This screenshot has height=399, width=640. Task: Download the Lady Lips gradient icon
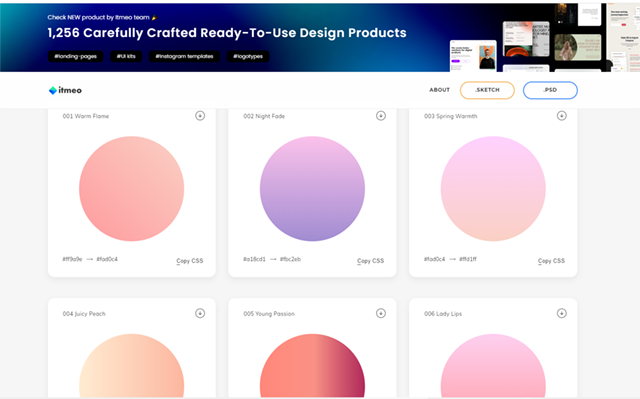pos(562,313)
